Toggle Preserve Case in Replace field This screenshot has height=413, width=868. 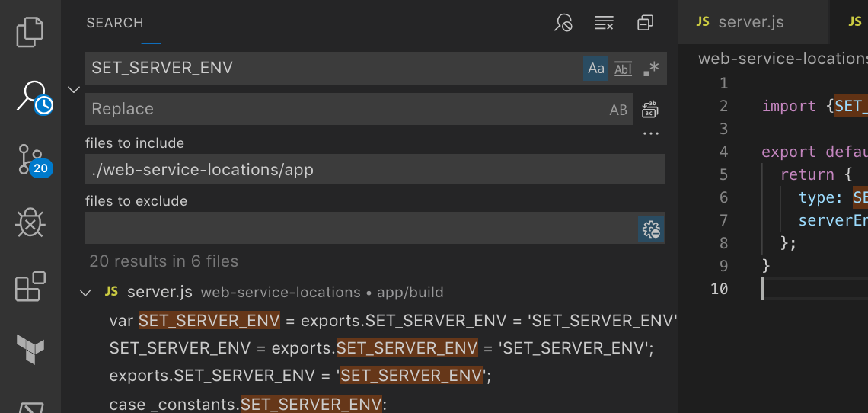point(618,109)
